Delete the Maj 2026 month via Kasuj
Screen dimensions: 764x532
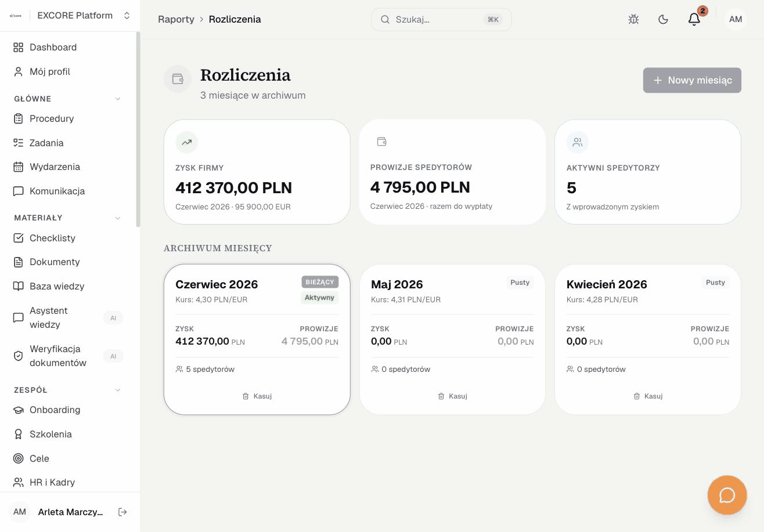452,396
